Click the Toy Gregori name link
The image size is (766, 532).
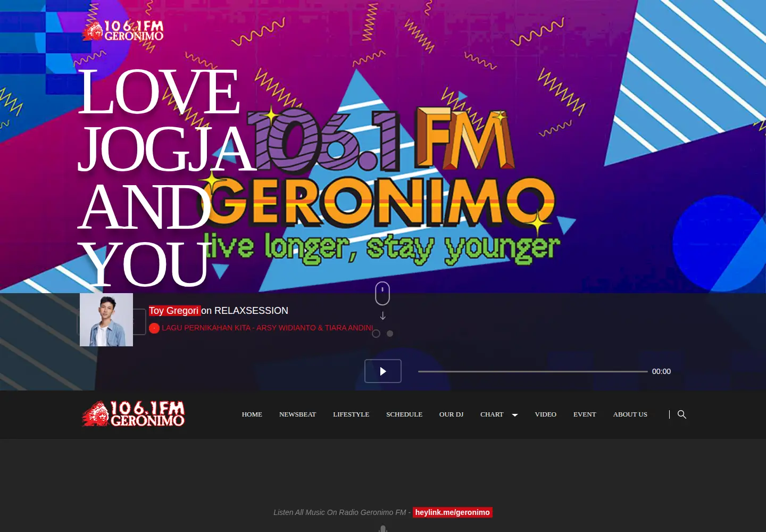pyautogui.click(x=174, y=311)
